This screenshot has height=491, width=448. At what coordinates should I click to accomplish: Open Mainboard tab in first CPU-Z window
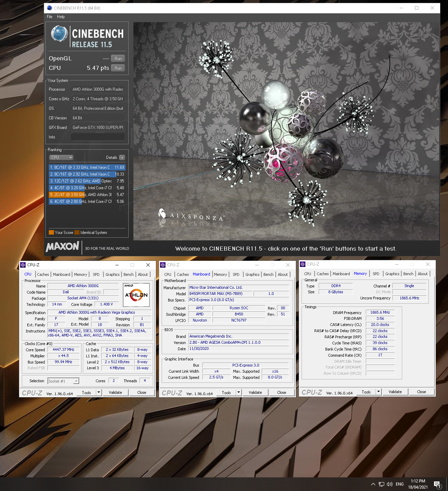(x=61, y=274)
